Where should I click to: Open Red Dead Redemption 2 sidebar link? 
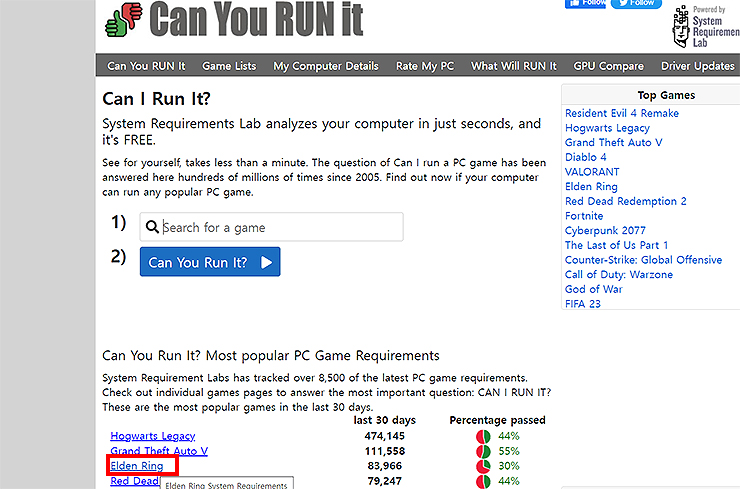(626, 201)
